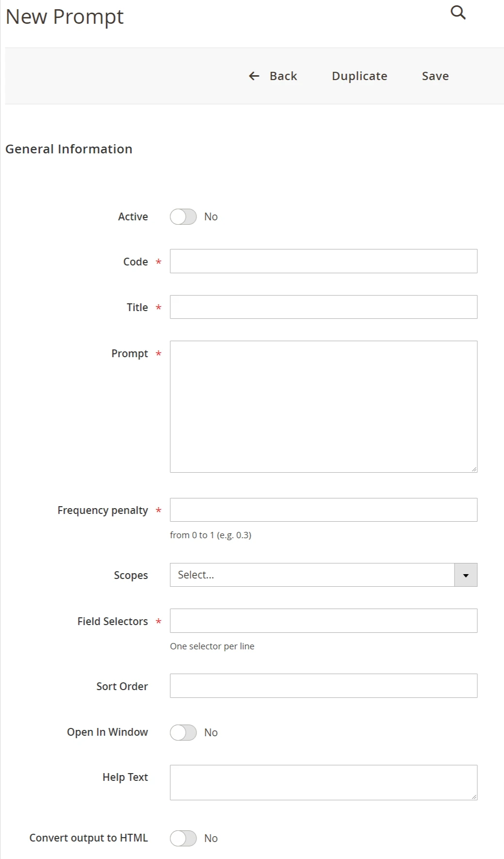Turn on Convert output to HTML
Viewport: 504px width, 859px height.
[x=183, y=839]
